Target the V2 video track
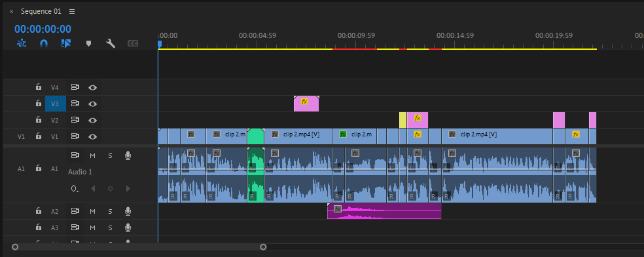The width and height of the screenshot is (644, 257). point(55,120)
